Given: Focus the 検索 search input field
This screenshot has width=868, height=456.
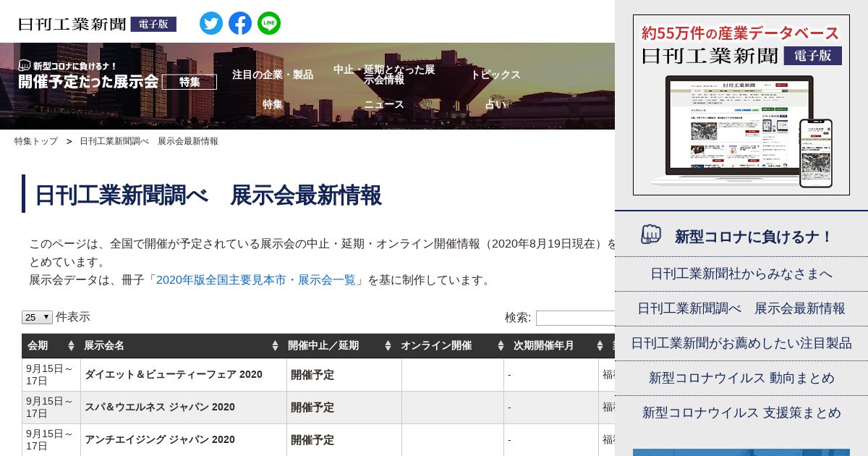Looking at the screenshot, I should point(575,318).
